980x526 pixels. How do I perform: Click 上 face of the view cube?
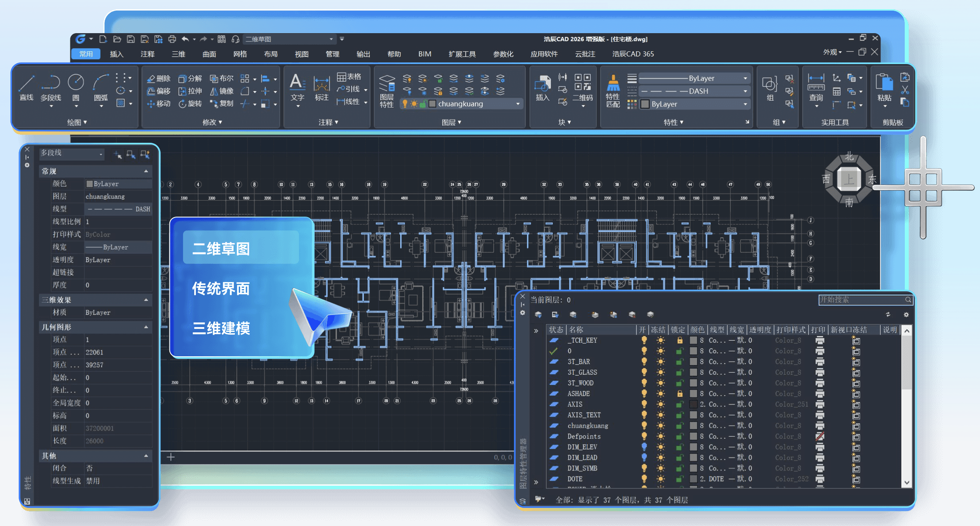coord(849,179)
